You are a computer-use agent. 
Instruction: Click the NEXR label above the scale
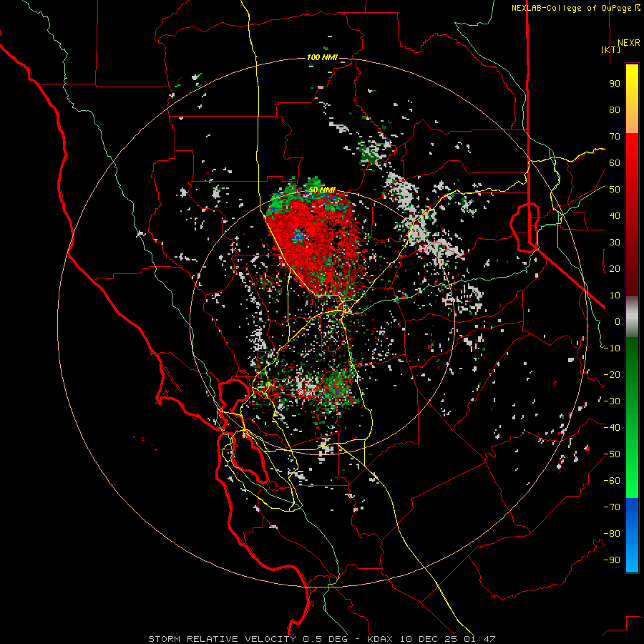tap(628, 43)
